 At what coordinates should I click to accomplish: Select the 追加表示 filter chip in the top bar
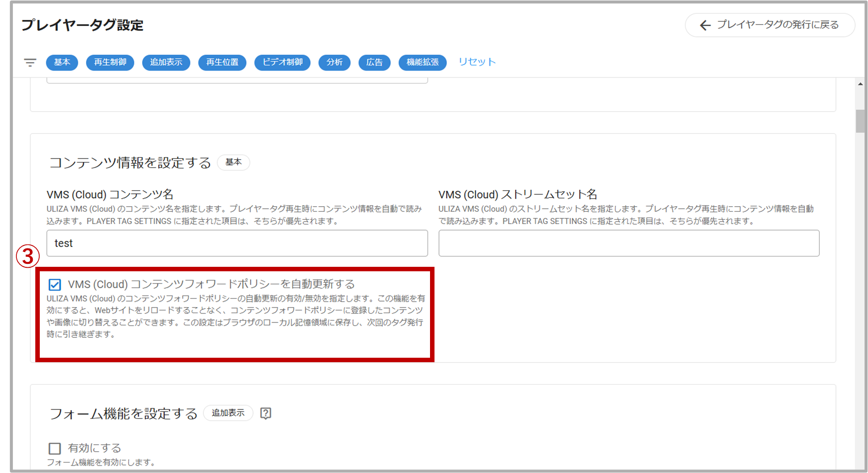coord(166,62)
